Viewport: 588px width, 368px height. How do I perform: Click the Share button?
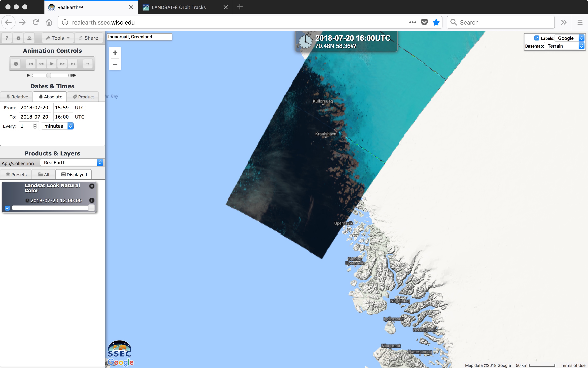click(88, 38)
